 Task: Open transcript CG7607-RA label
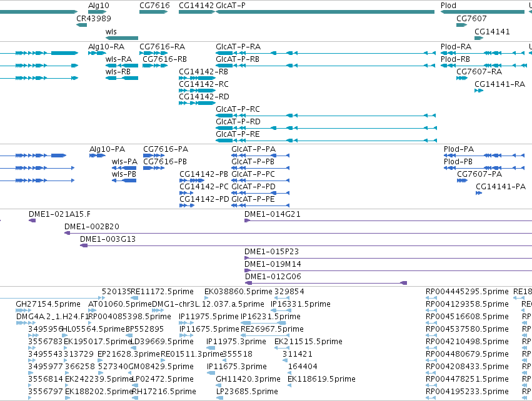click(x=479, y=72)
